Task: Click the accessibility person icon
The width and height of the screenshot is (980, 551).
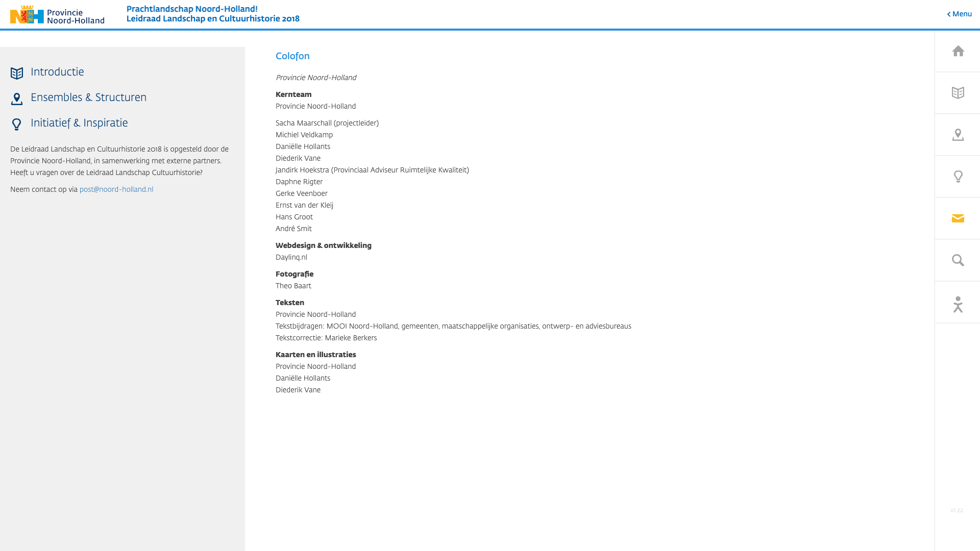Action: [x=958, y=304]
